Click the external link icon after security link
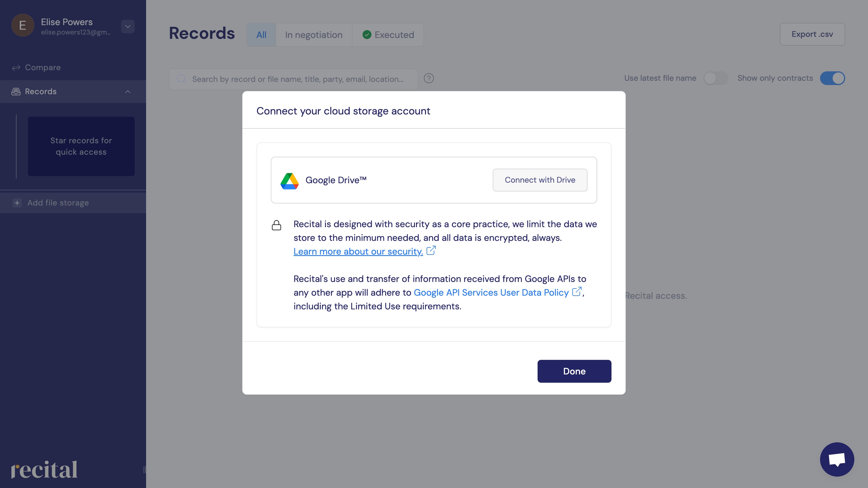This screenshot has height=488, width=868. coord(431,251)
